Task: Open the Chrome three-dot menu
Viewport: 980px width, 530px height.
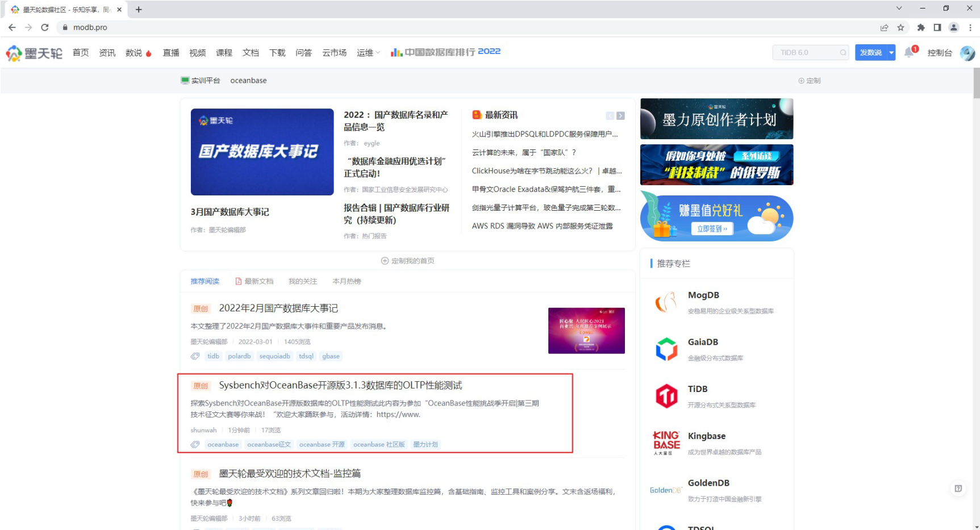Action: tap(970, 27)
